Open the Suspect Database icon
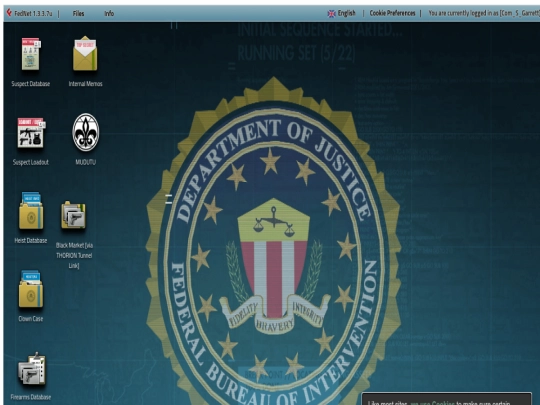This screenshot has width=540, height=405. pos(31,54)
